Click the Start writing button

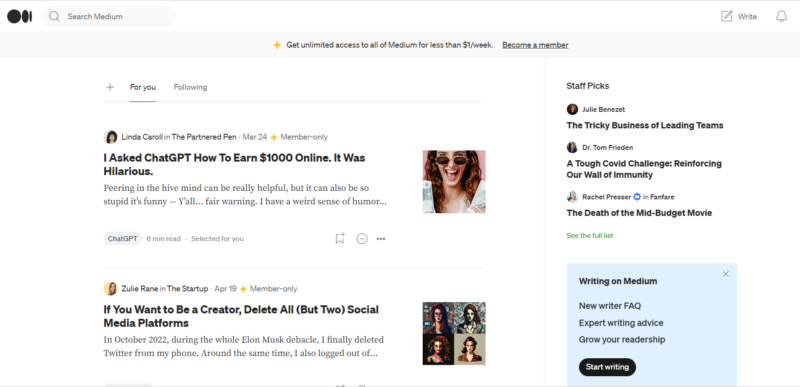(x=607, y=367)
